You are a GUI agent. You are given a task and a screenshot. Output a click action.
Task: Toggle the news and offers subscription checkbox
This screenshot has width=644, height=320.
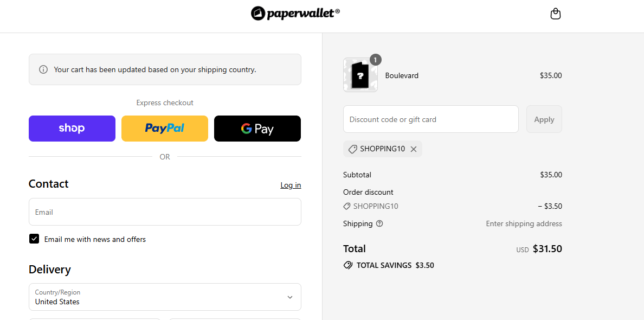pyautogui.click(x=34, y=239)
